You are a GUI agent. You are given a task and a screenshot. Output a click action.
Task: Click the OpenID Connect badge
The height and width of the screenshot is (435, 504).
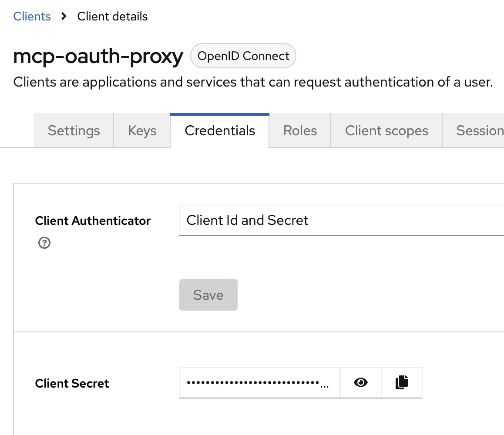pos(243,56)
